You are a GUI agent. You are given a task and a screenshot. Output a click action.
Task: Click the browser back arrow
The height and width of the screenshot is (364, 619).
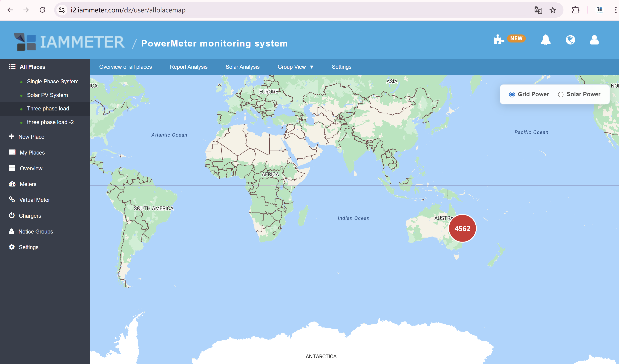10,10
